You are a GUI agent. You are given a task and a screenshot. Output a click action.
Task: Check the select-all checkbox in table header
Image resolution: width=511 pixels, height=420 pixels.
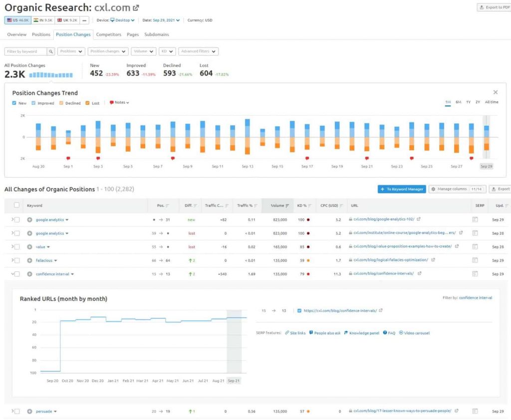click(16, 206)
